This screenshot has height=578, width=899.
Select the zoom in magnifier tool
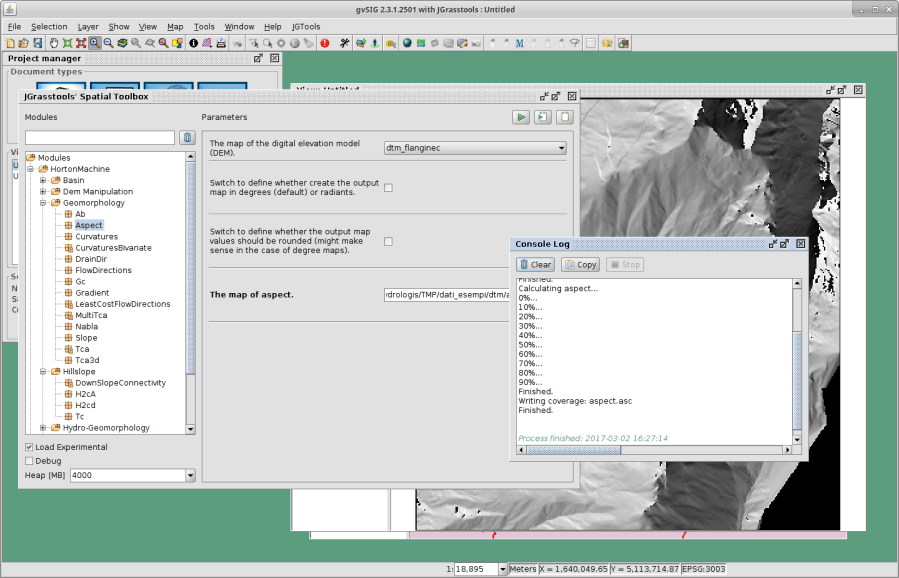95,43
